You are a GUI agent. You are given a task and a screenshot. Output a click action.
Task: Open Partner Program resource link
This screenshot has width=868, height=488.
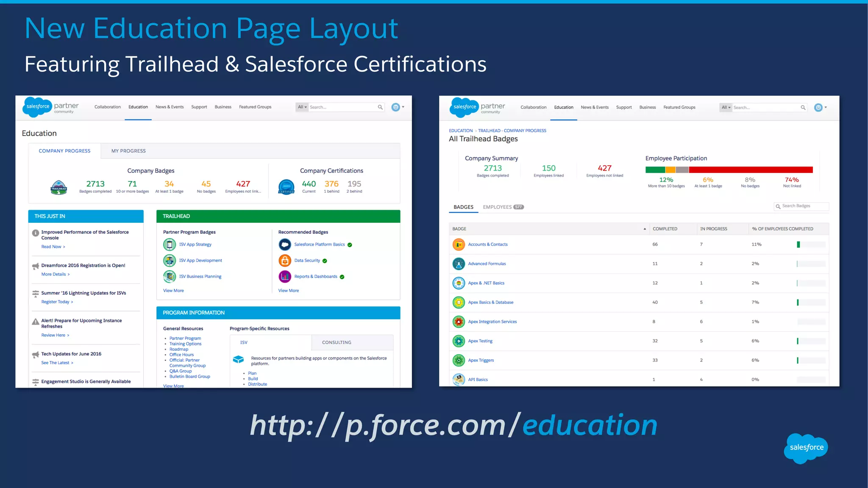[185, 338]
